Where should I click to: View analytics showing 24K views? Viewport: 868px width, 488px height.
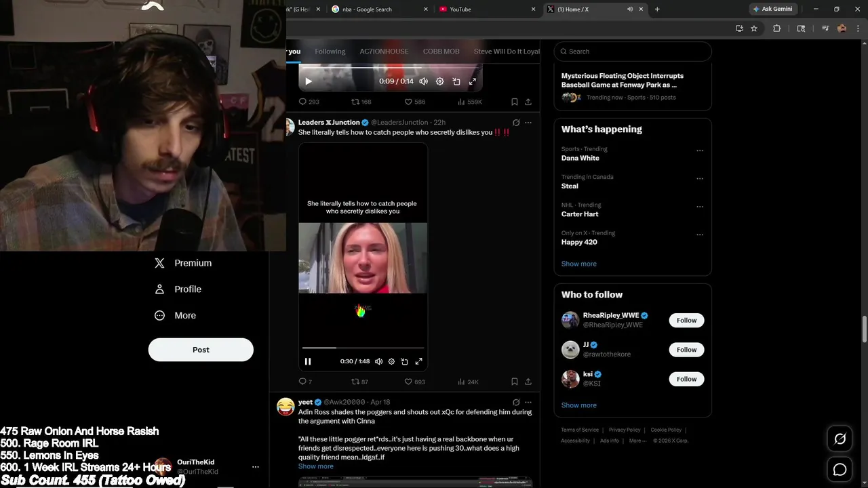click(x=468, y=382)
